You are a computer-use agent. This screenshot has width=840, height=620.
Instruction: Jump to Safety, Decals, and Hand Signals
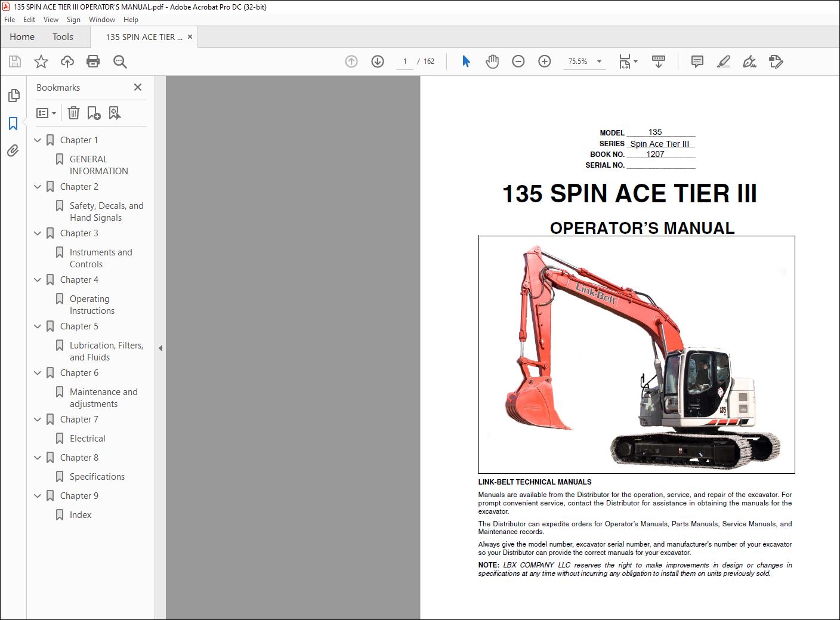(x=106, y=212)
